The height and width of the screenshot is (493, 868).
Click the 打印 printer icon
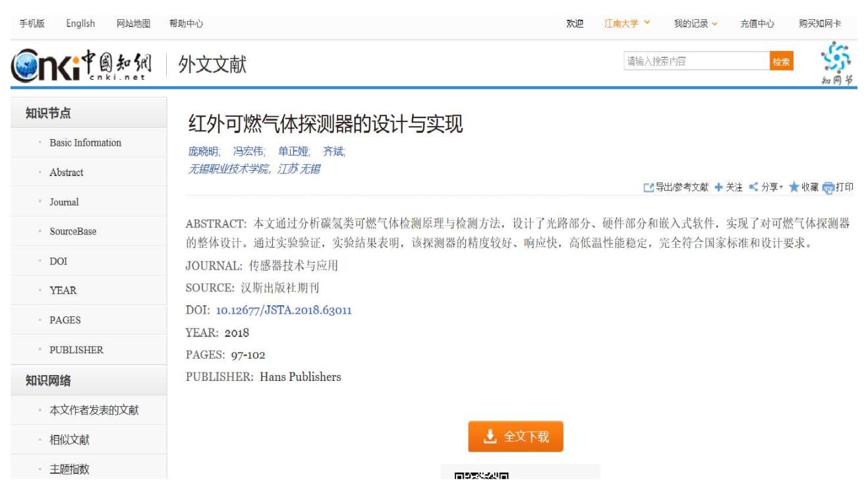tap(828, 187)
